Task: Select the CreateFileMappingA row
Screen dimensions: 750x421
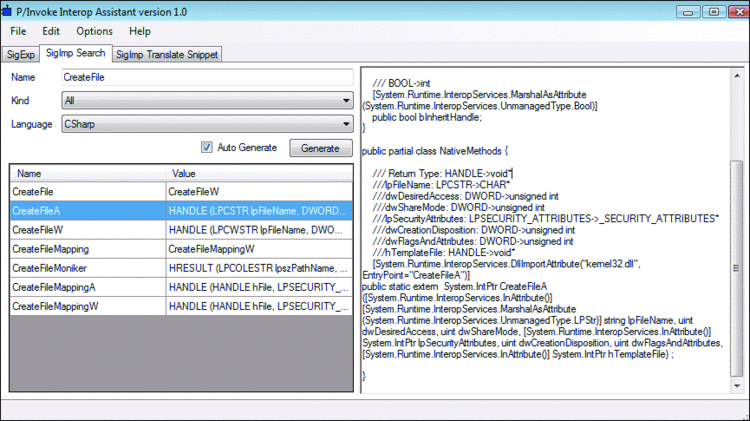Action: (x=181, y=288)
